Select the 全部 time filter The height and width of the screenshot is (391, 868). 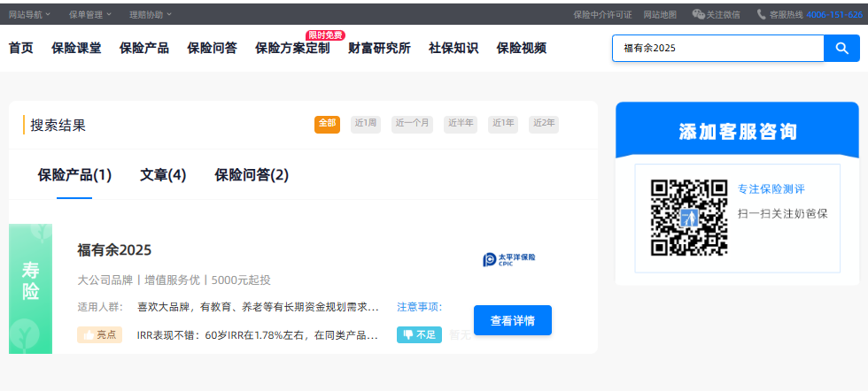click(327, 124)
